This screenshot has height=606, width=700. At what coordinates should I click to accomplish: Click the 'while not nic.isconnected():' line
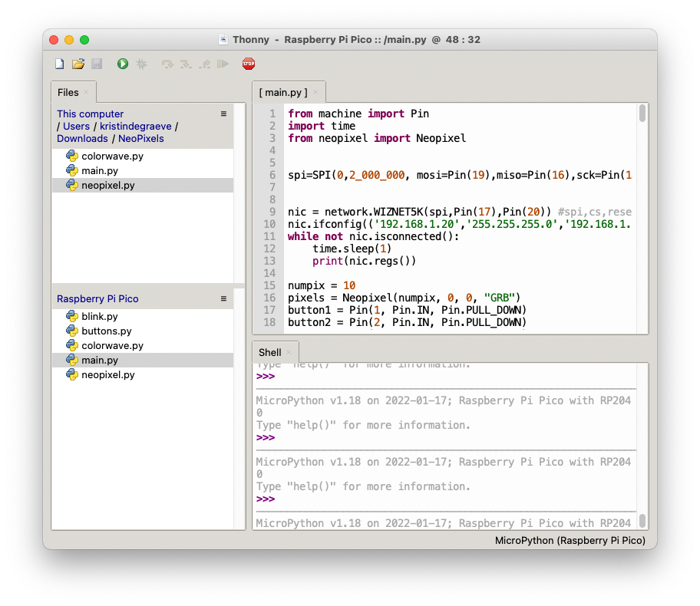click(373, 236)
